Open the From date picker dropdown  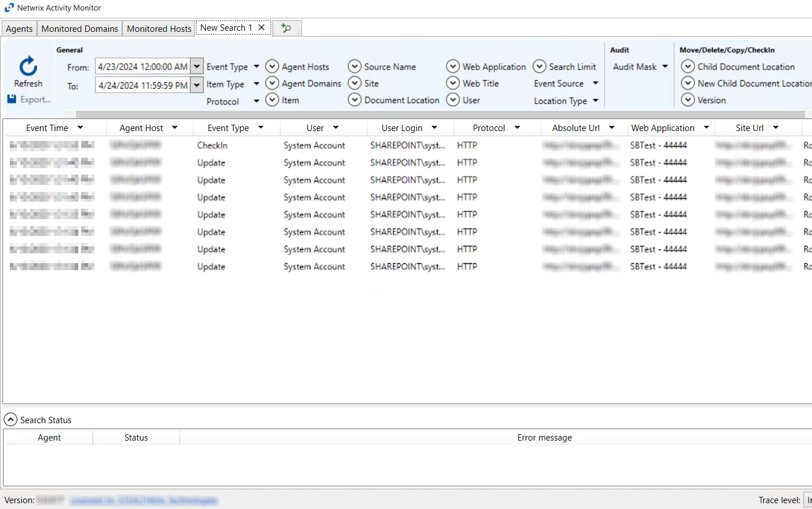pyautogui.click(x=197, y=67)
